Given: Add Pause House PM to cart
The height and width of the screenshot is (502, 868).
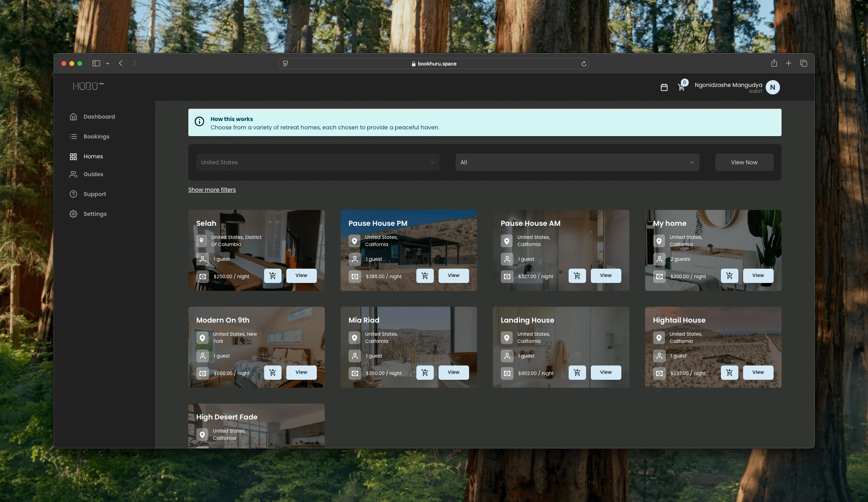Looking at the screenshot, I should [425, 275].
